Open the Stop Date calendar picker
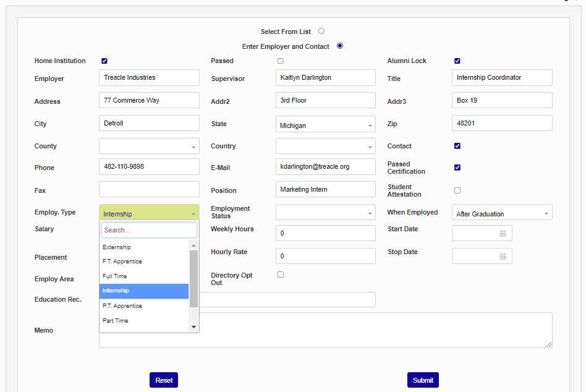This screenshot has width=586, height=392. coord(503,257)
